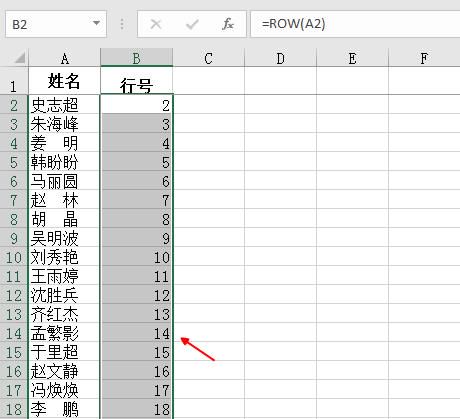The width and height of the screenshot is (460, 419).
Task: Click the Cancel (X) formula bar icon
Action: click(156, 24)
